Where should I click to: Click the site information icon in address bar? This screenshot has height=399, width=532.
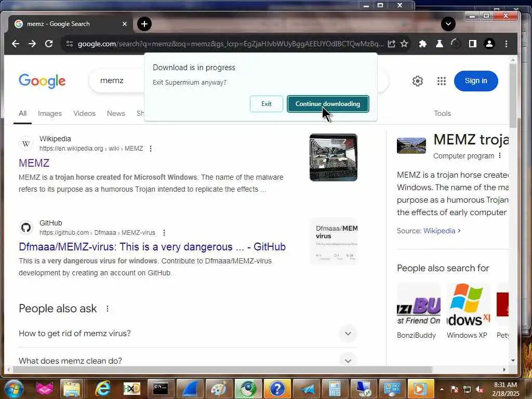coord(70,44)
